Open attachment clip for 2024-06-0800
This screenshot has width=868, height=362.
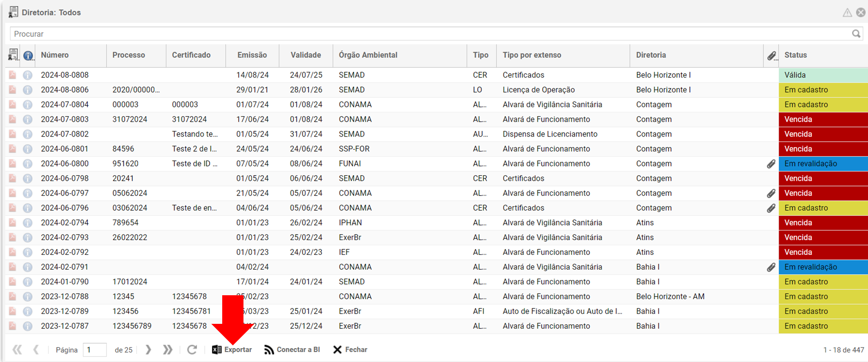[771, 164]
